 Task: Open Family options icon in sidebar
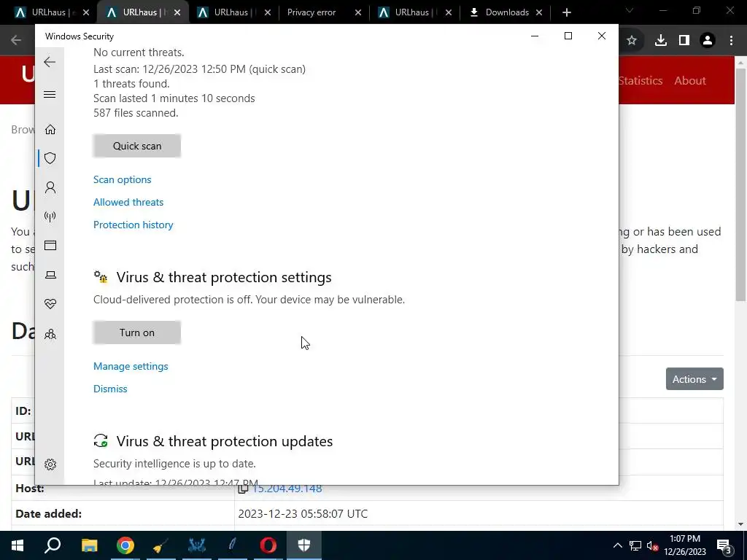click(50, 334)
